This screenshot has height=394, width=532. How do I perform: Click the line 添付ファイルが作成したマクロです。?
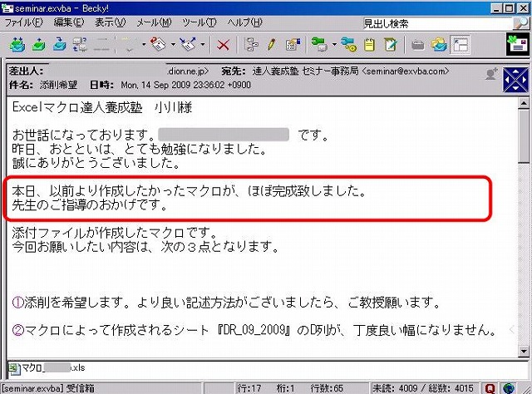tap(115, 233)
